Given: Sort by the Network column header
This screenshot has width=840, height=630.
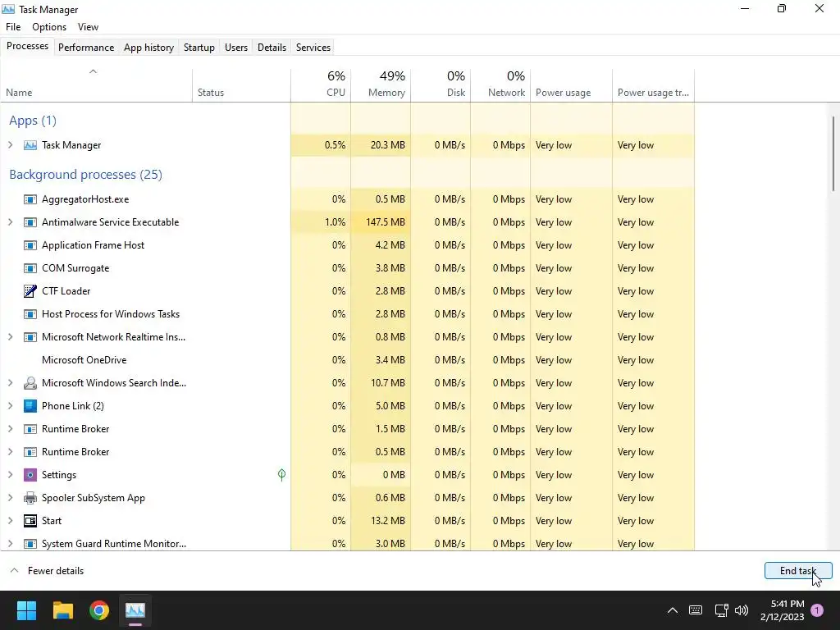Looking at the screenshot, I should click(x=501, y=84).
